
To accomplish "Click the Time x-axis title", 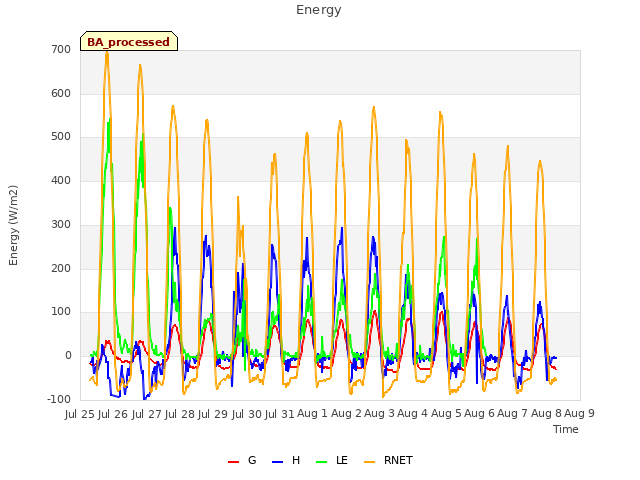I will pos(565,429).
